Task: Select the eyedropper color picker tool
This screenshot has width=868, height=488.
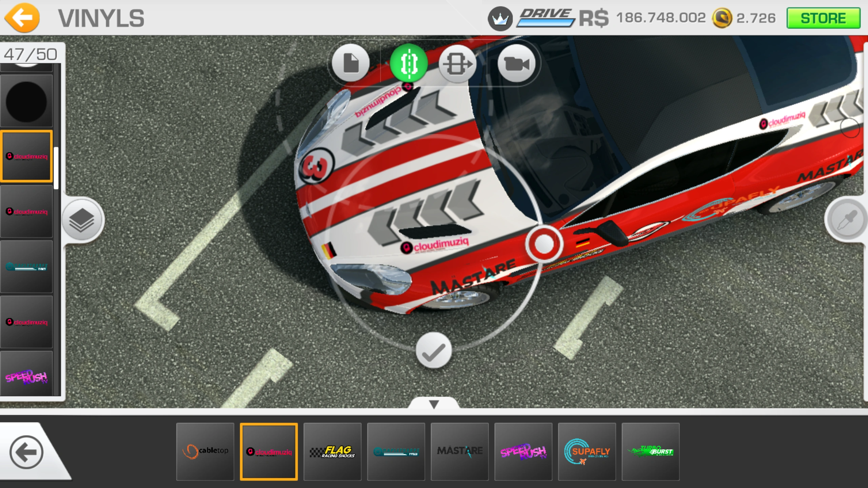Action: tap(848, 220)
